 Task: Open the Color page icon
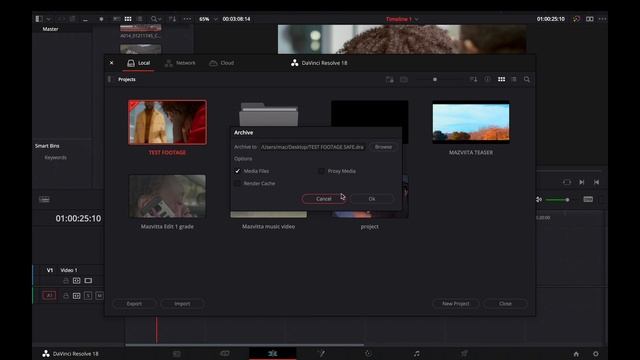tap(368, 353)
